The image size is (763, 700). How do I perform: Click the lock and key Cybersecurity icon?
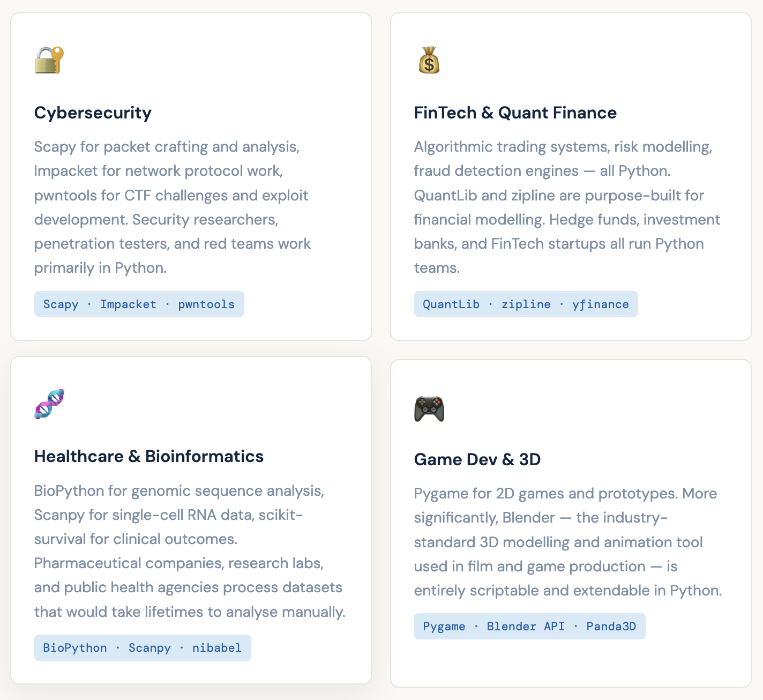pos(49,61)
